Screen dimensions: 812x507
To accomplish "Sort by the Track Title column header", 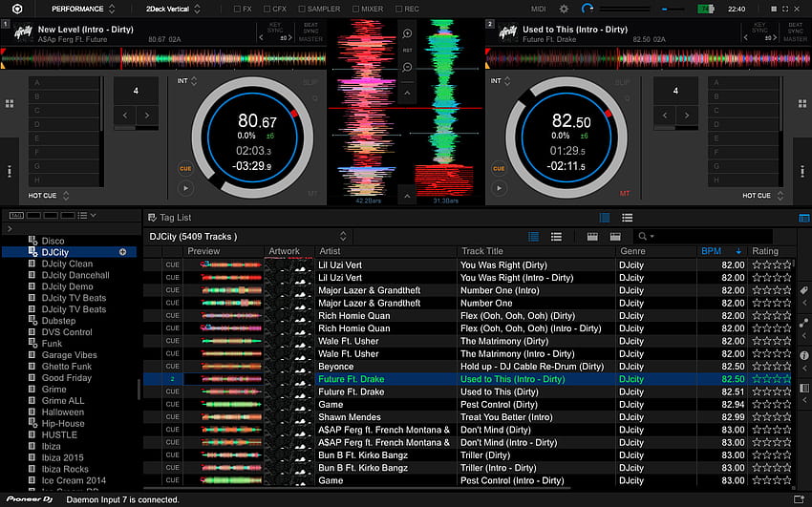I will pyautogui.click(x=536, y=251).
